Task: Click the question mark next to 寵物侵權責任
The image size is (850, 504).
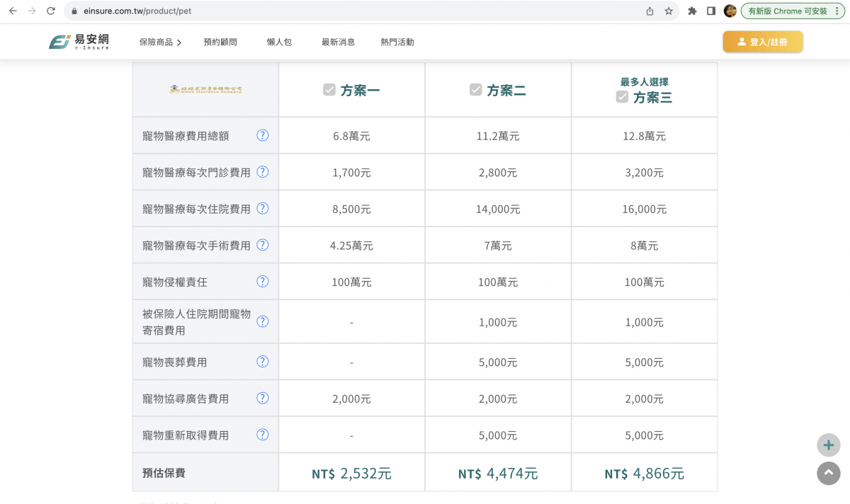Action: [262, 281]
